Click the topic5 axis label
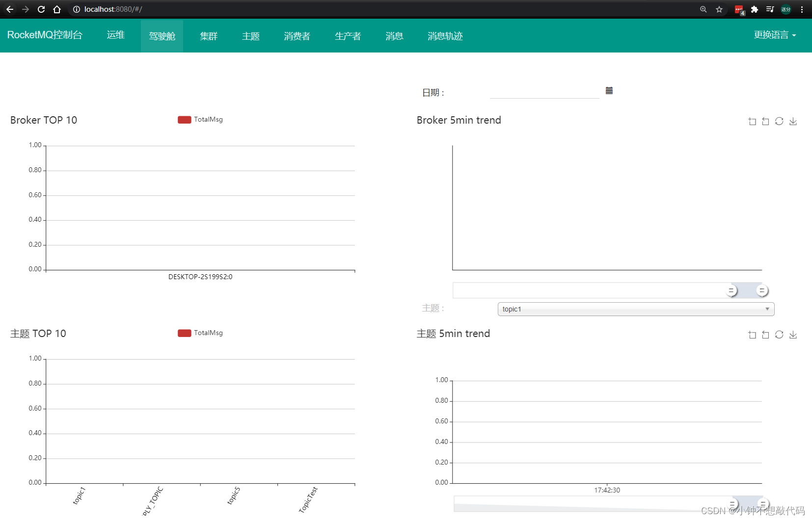The height and width of the screenshot is (520, 812). [234, 495]
